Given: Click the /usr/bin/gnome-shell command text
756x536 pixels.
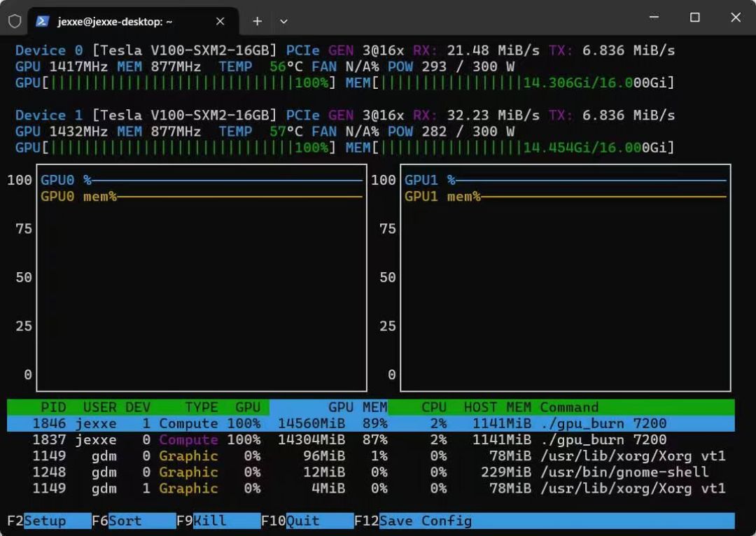Looking at the screenshot, I should coord(624,472).
